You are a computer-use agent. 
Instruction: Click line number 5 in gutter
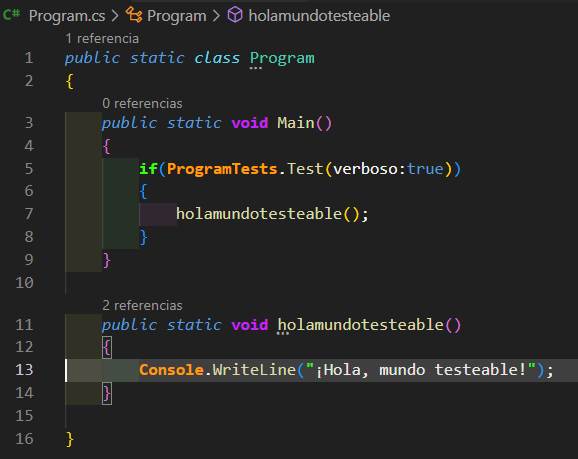coord(29,169)
